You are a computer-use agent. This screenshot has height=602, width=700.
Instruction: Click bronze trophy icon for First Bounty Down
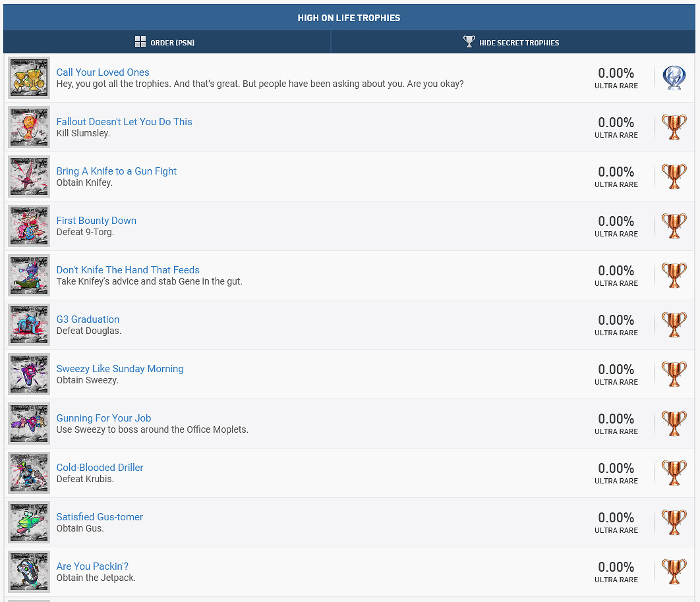[674, 226]
